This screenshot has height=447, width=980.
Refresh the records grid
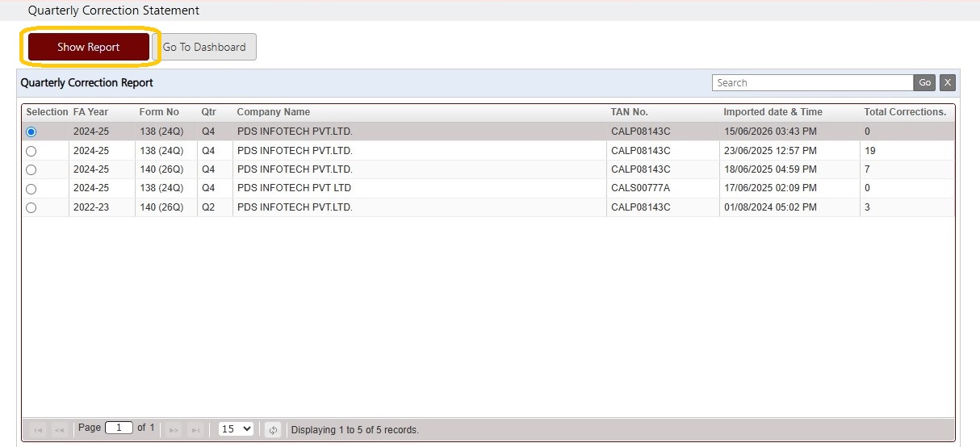click(x=273, y=430)
